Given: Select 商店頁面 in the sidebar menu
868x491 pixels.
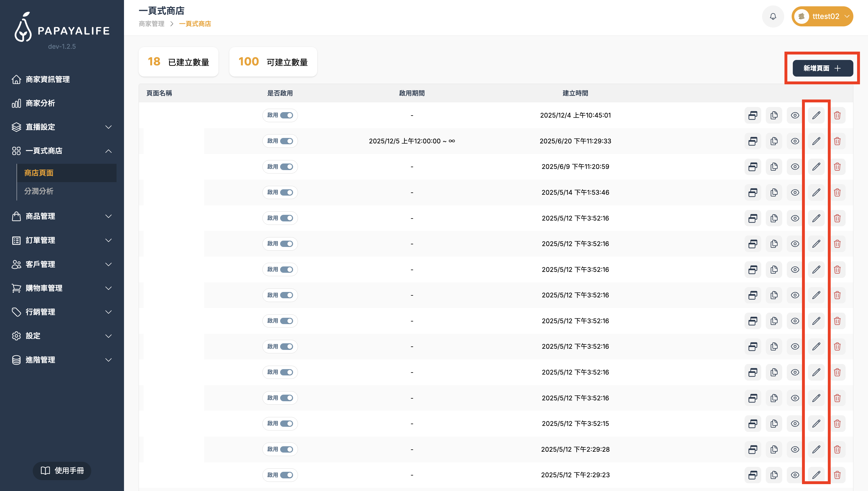Looking at the screenshot, I should pos(38,173).
